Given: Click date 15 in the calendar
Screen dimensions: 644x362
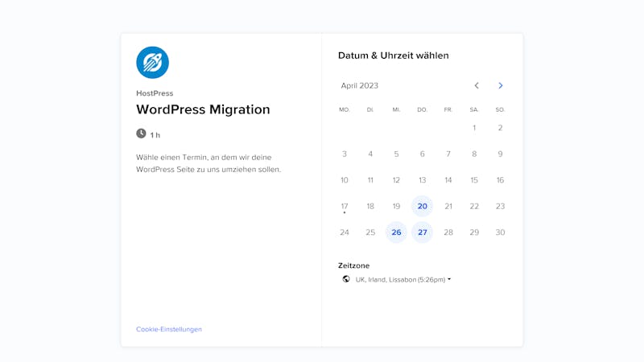Looking at the screenshot, I should pyautogui.click(x=474, y=180).
